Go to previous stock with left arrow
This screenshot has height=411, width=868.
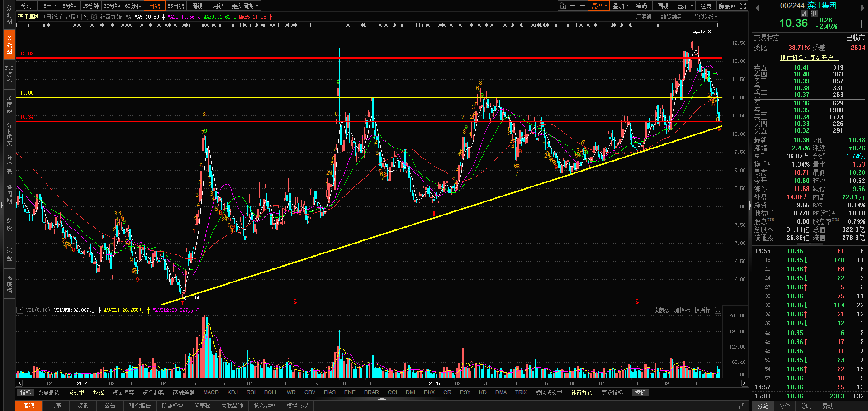(757, 8)
